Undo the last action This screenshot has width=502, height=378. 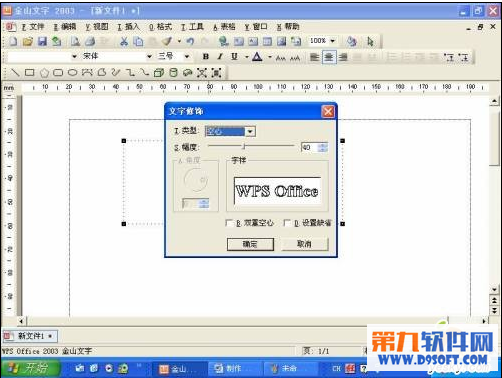point(190,41)
